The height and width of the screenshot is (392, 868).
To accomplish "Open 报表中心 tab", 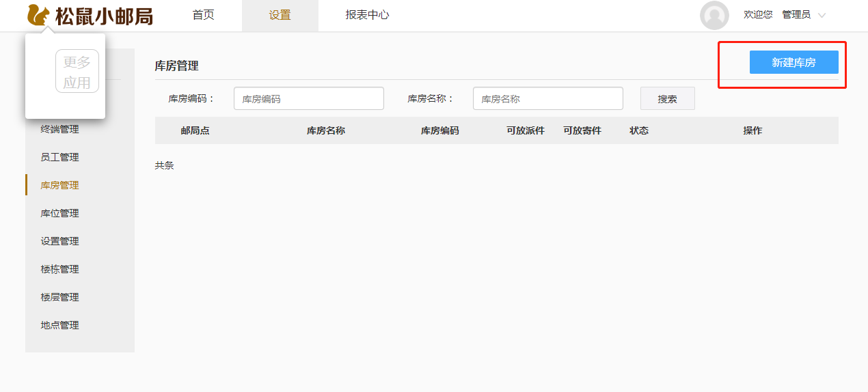I will [367, 15].
